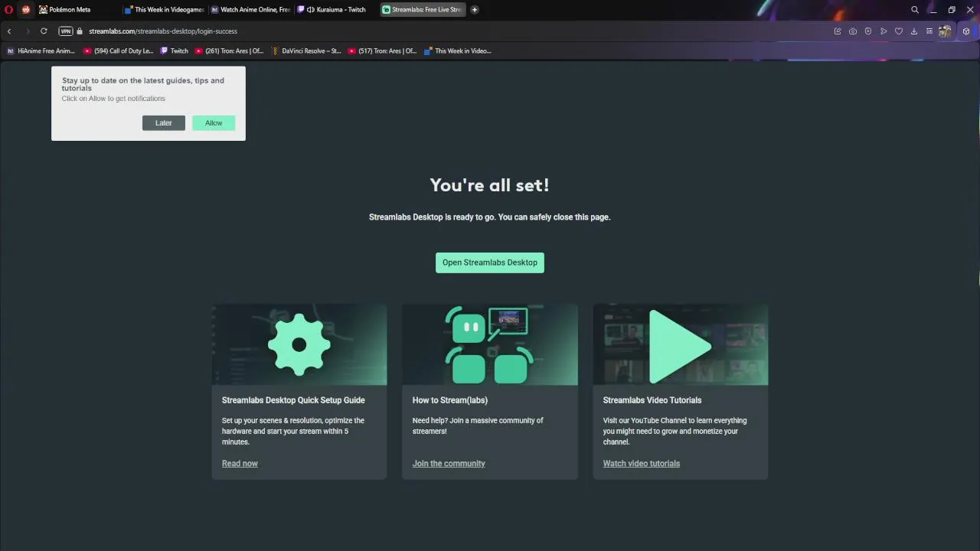This screenshot has height=551, width=980.
Task: Click the How to Stream(labs) title
Action: pyautogui.click(x=450, y=400)
